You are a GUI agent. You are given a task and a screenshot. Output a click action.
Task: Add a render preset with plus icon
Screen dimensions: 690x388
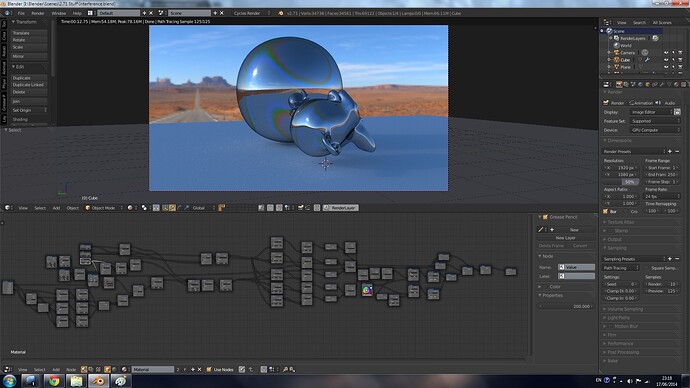point(670,151)
